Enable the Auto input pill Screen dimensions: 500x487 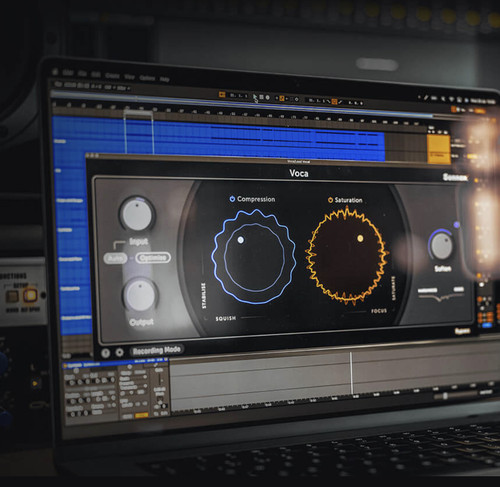click(x=115, y=258)
